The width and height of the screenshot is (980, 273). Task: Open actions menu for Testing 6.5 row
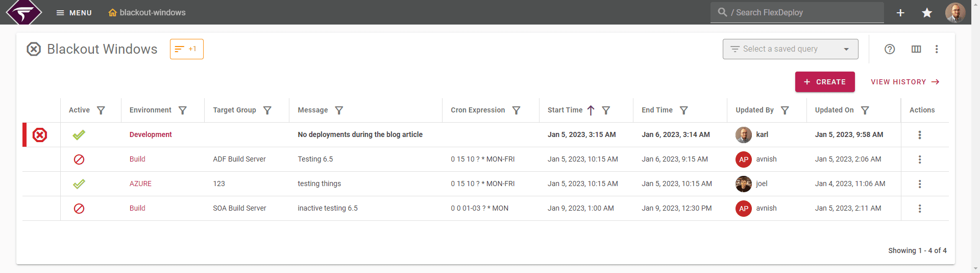[x=920, y=160]
